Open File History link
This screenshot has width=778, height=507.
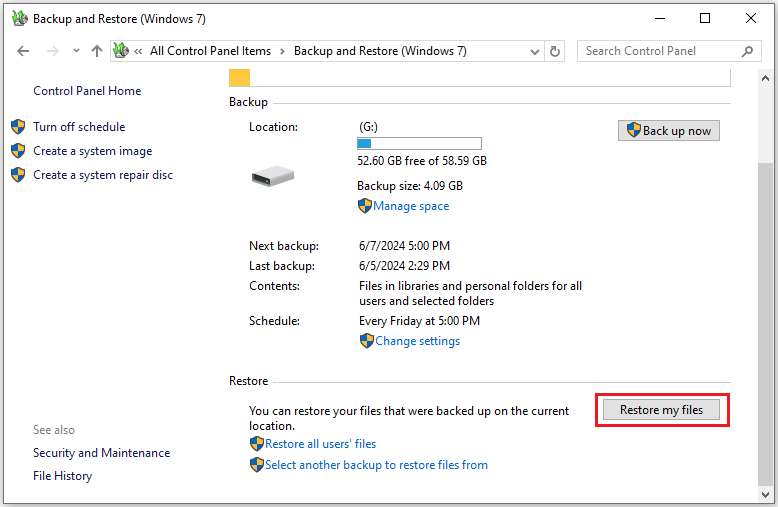click(63, 476)
